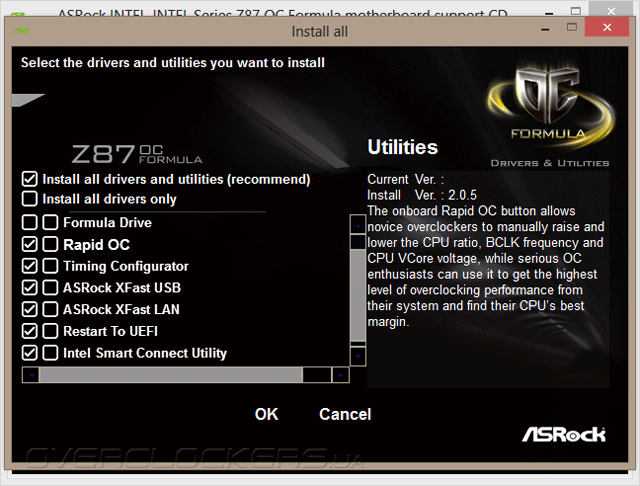Close the background support CD window
The height and width of the screenshot is (486, 640).
[611, 11]
